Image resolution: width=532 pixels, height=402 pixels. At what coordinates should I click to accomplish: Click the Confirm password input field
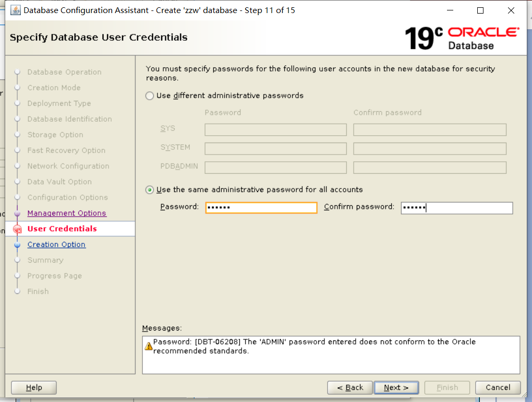click(x=457, y=208)
